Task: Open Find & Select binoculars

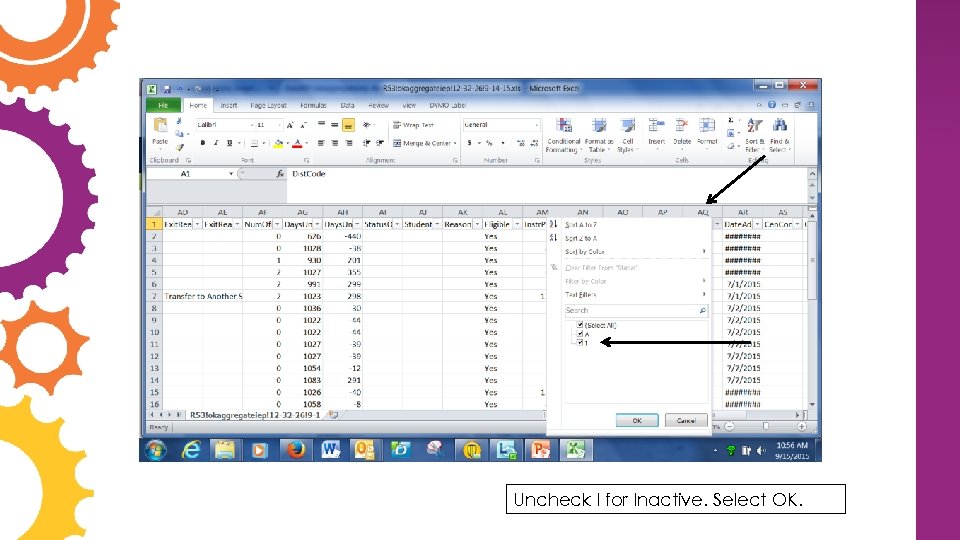Action: (x=779, y=135)
